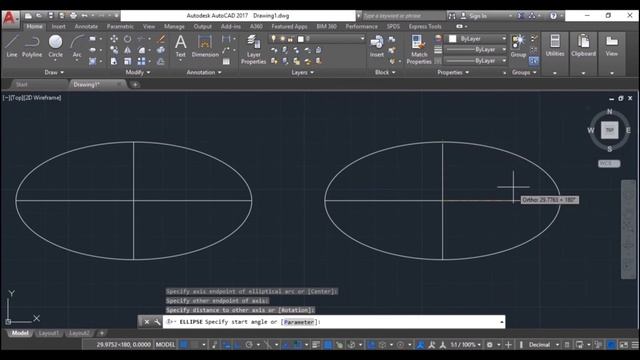Expand the Modify panel
640x360 pixels.
click(x=138, y=72)
